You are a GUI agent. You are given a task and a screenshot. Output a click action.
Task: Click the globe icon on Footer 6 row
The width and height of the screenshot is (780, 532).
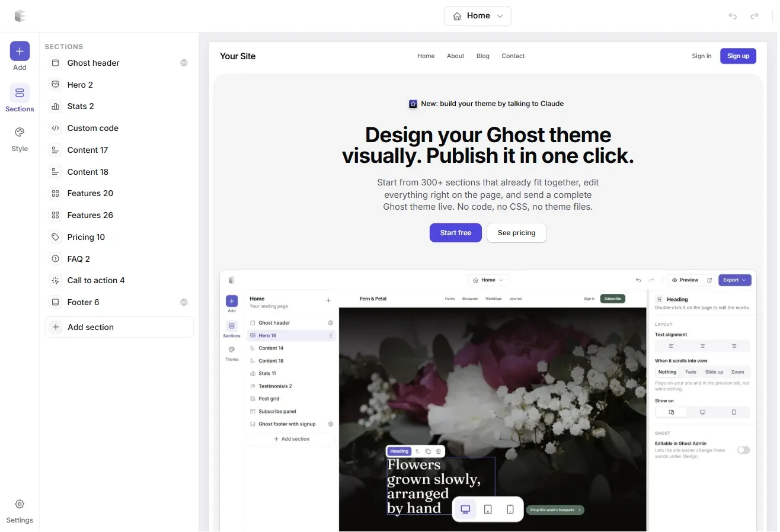184,302
